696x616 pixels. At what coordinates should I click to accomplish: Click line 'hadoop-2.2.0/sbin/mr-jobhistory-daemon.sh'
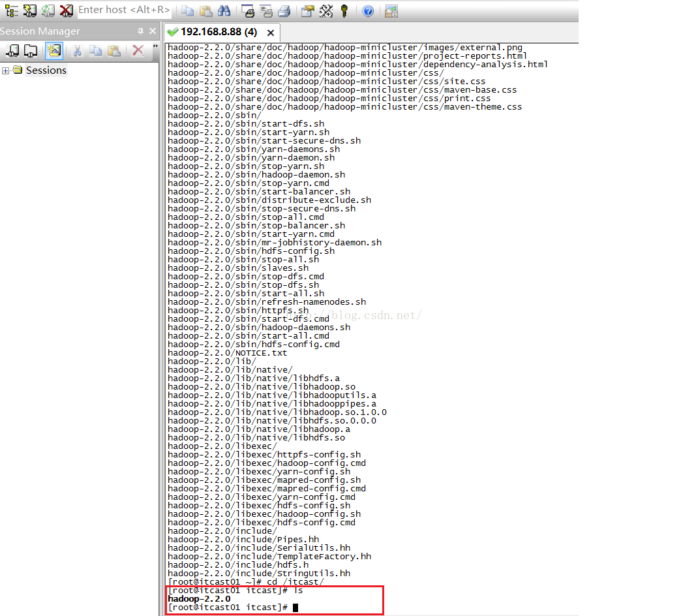[275, 243]
